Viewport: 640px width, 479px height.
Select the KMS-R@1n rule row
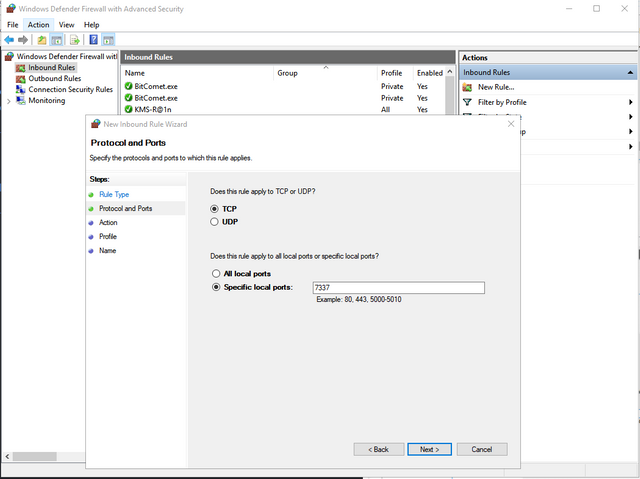click(x=283, y=109)
